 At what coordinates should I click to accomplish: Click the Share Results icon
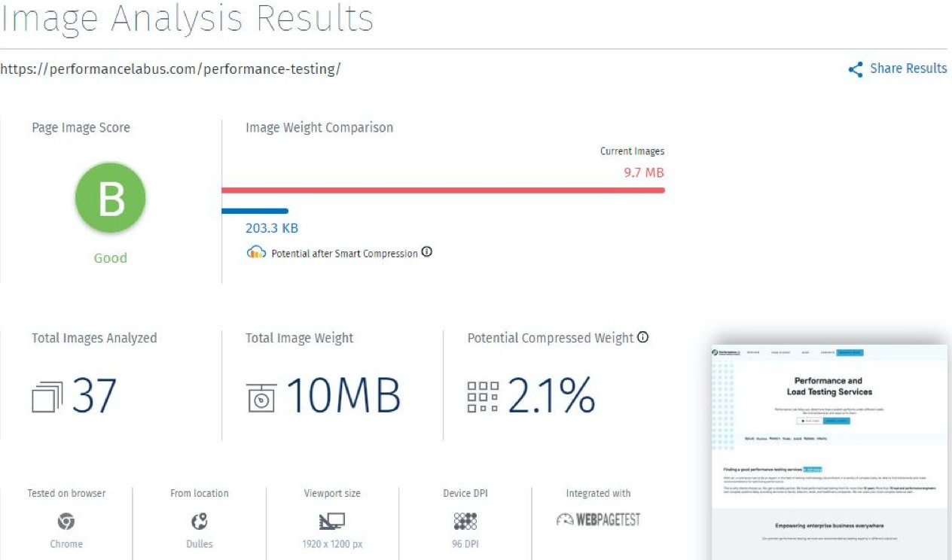point(855,68)
